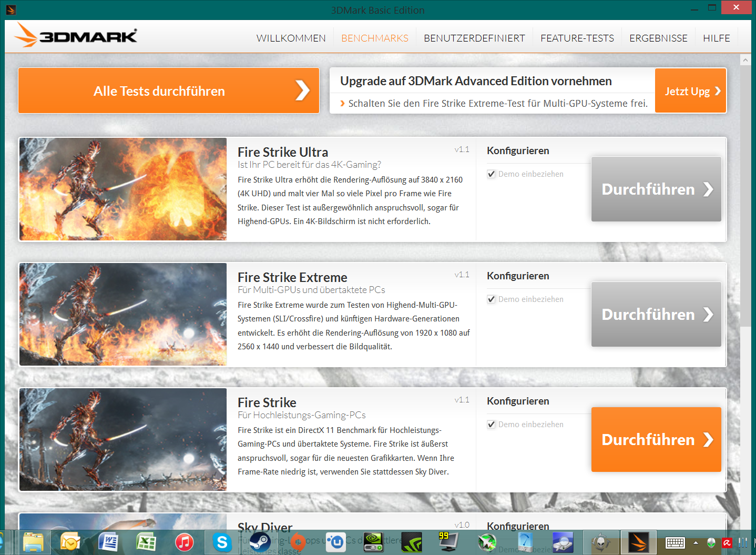
Task: Click the Fire Strike Extreme thumbnail
Action: coord(123,315)
